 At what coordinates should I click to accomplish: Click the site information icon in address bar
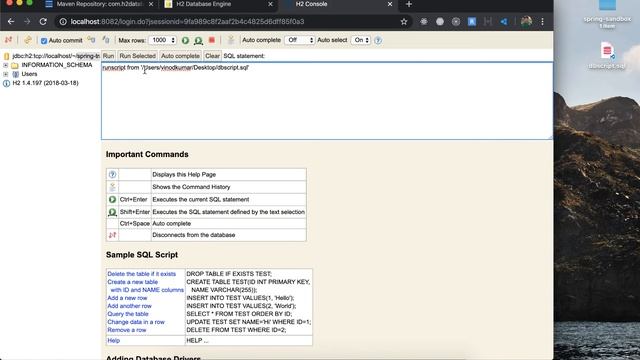(63, 22)
